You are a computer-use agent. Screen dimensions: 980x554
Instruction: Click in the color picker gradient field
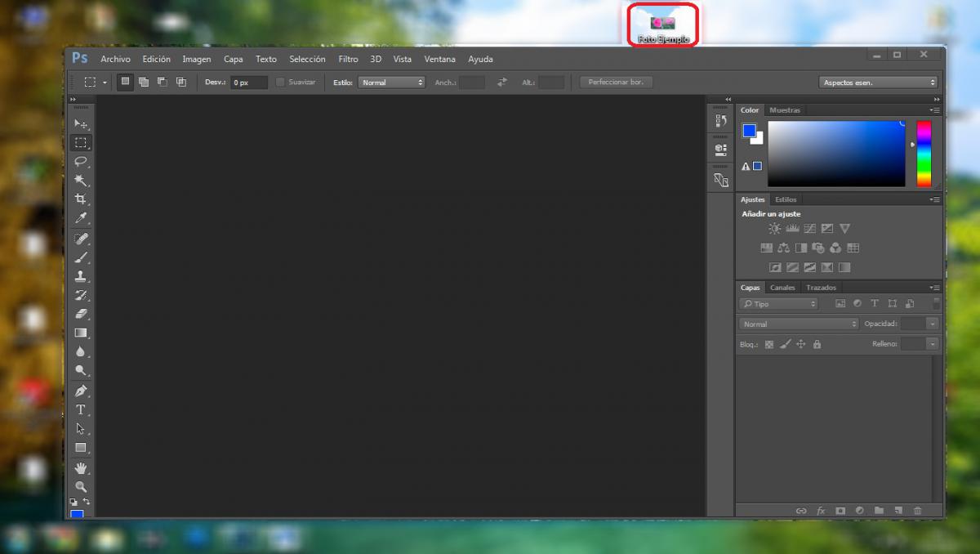[836, 154]
